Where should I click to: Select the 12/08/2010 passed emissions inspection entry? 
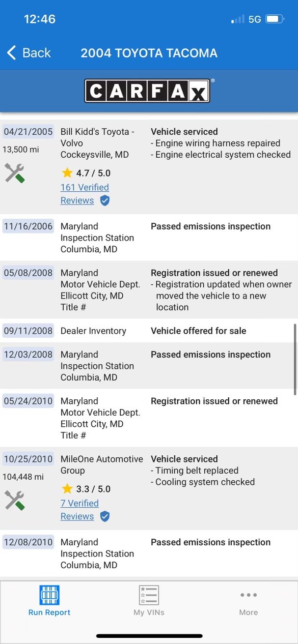point(149,553)
